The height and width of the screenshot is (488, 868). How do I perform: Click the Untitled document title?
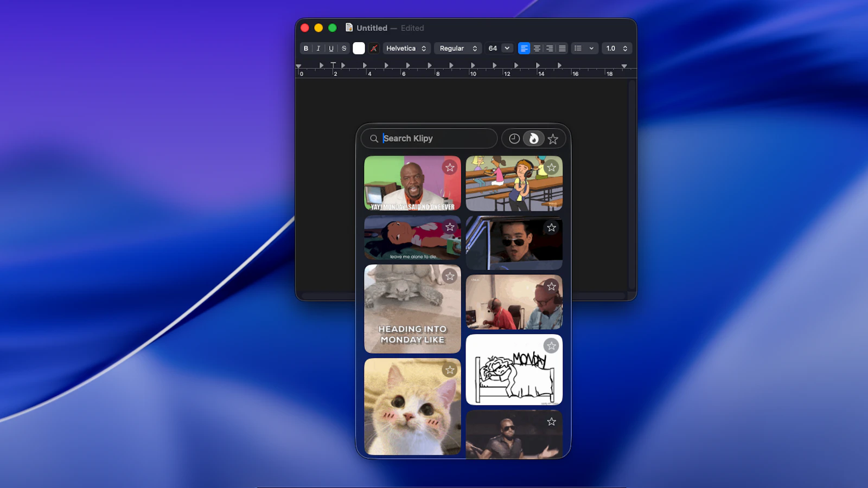(372, 28)
